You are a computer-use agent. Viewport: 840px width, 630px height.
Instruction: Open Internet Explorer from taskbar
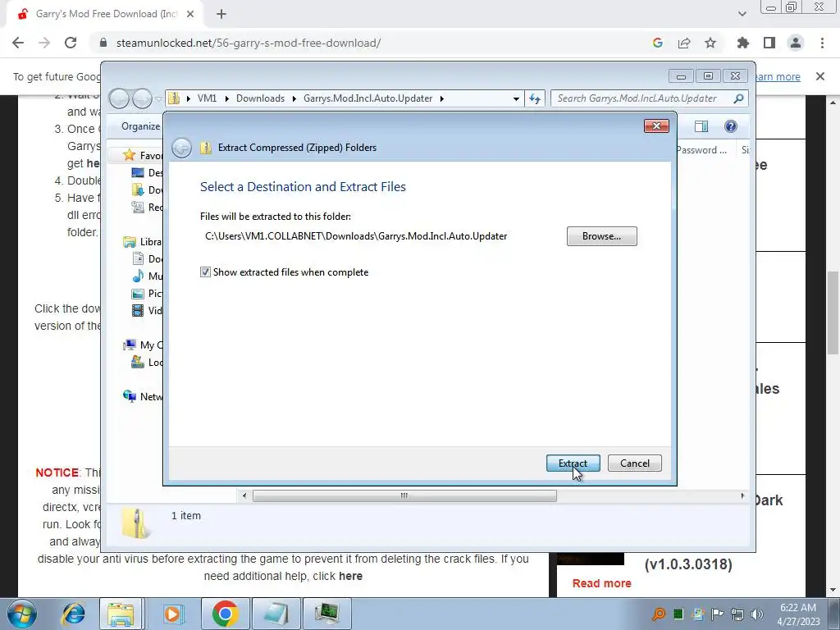click(x=73, y=614)
